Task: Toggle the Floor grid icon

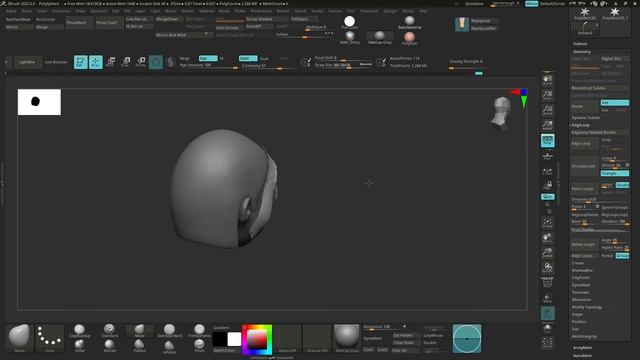Action: (x=547, y=156)
